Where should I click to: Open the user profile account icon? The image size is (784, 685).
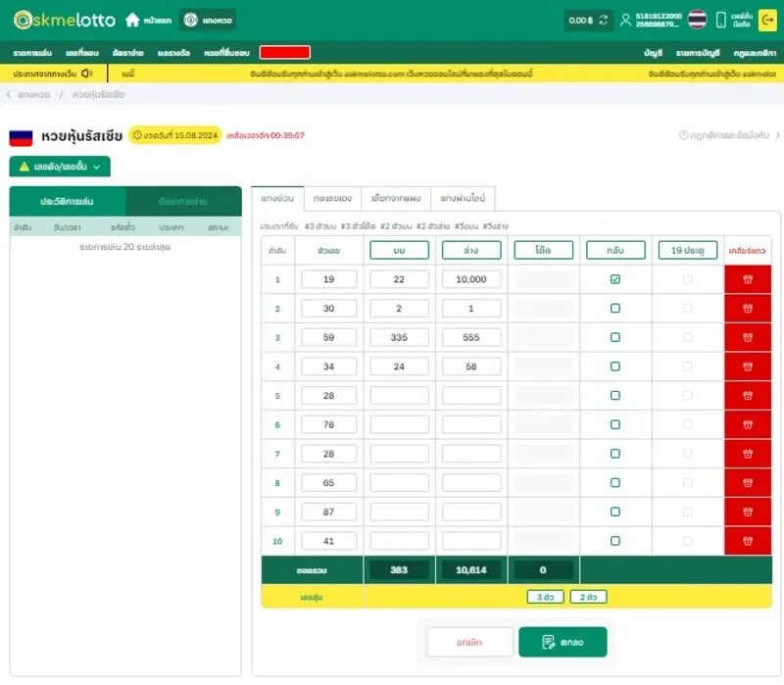(x=625, y=18)
